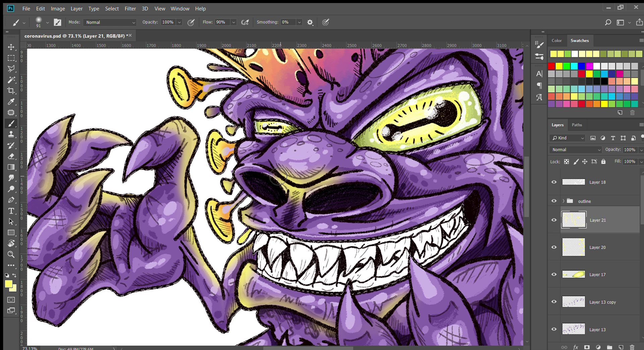This screenshot has height=350, width=644.
Task: Hide the Layer 13 copy layer
Action: (x=554, y=302)
